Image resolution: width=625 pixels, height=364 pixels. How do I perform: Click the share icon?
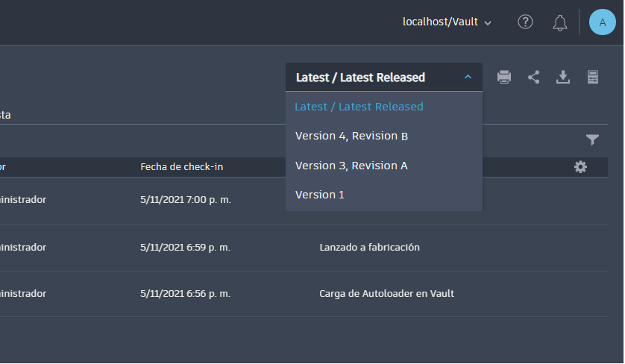coord(534,77)
